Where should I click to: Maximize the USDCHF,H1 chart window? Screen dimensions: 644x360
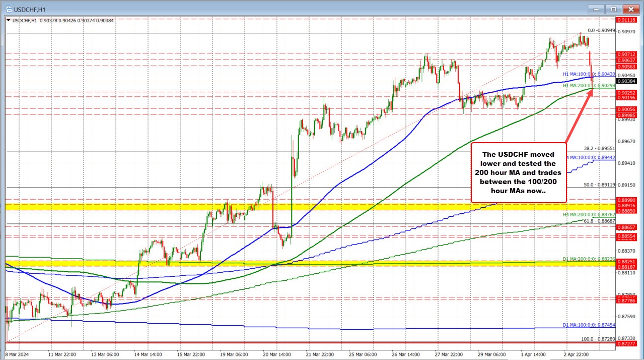point(613,9)
